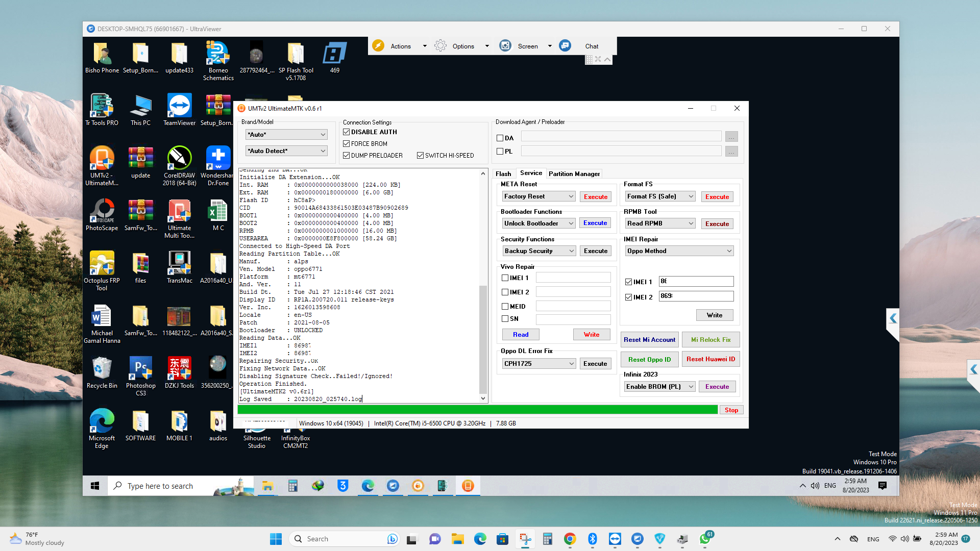The image size is (980, 551).
Task: Click the UltraViewer Chat icon
Action: 565,45
